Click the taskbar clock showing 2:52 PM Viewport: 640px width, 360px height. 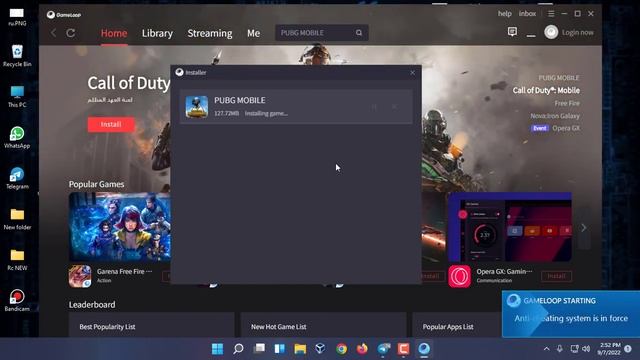click(x=609, y=349)
